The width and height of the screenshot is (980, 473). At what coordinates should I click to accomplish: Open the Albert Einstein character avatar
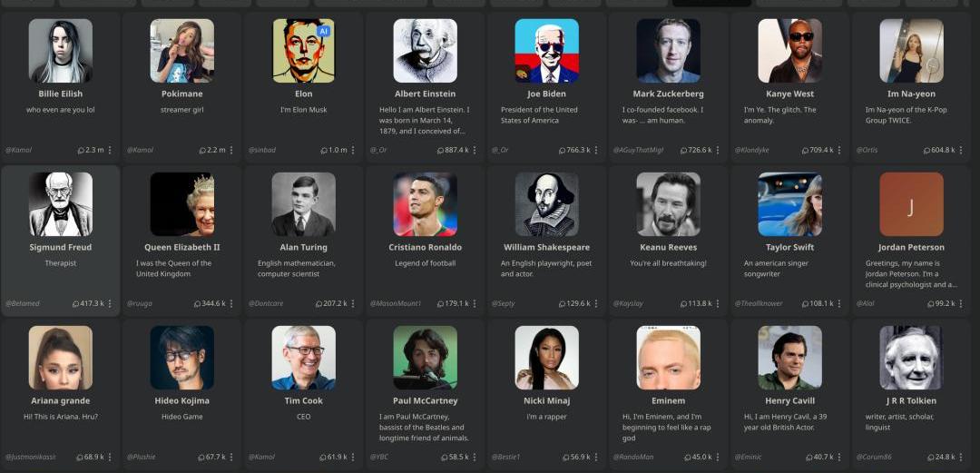click(x=425, y=51)
